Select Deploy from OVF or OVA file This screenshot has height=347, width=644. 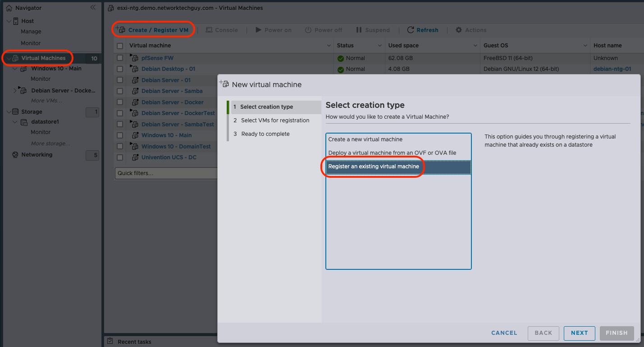392,153
